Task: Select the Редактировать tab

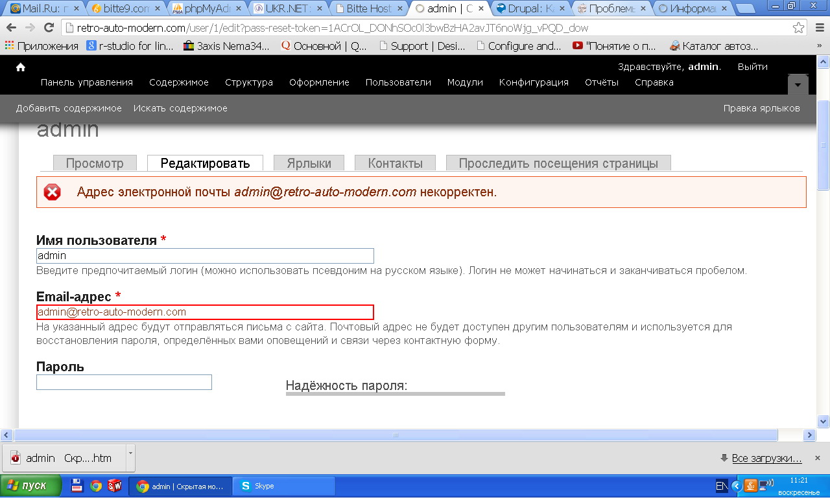Action: pyautogui.click(x=205, y=163)
